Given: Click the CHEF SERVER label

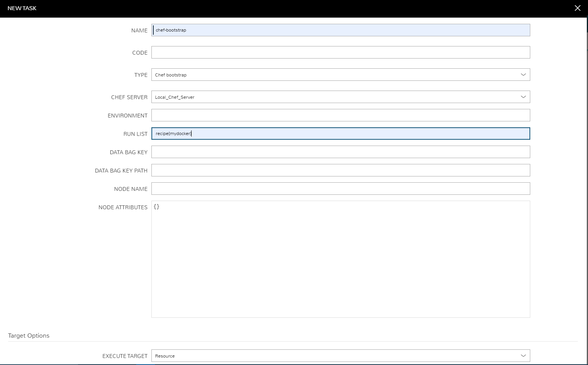Looking at the screenshot, I should tap(129, 97).
